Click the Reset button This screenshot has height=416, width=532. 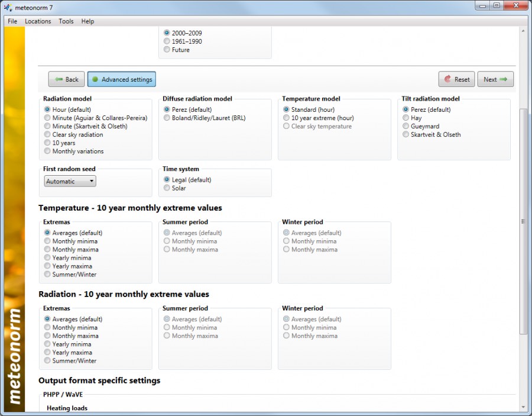coord(456,79)
